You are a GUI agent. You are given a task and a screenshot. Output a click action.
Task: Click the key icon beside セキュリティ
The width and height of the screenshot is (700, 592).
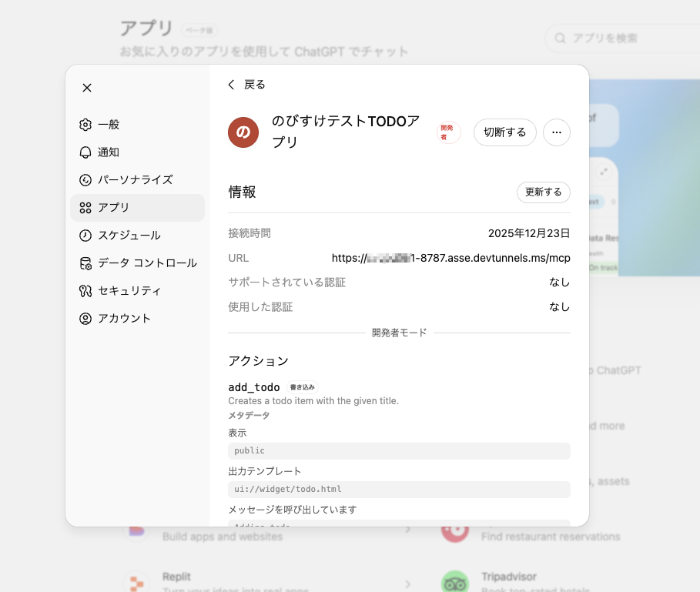[x=85, y=291]
